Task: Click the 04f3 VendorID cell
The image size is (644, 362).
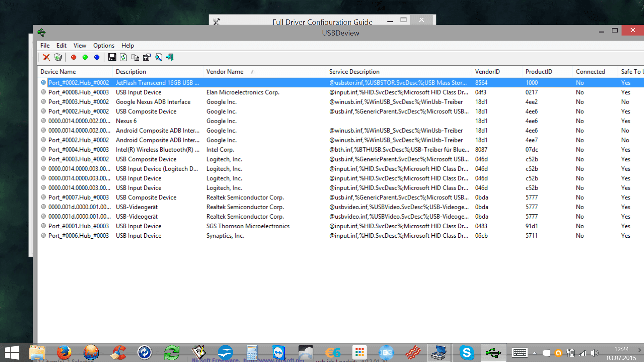Action: [x=481, y=92]
